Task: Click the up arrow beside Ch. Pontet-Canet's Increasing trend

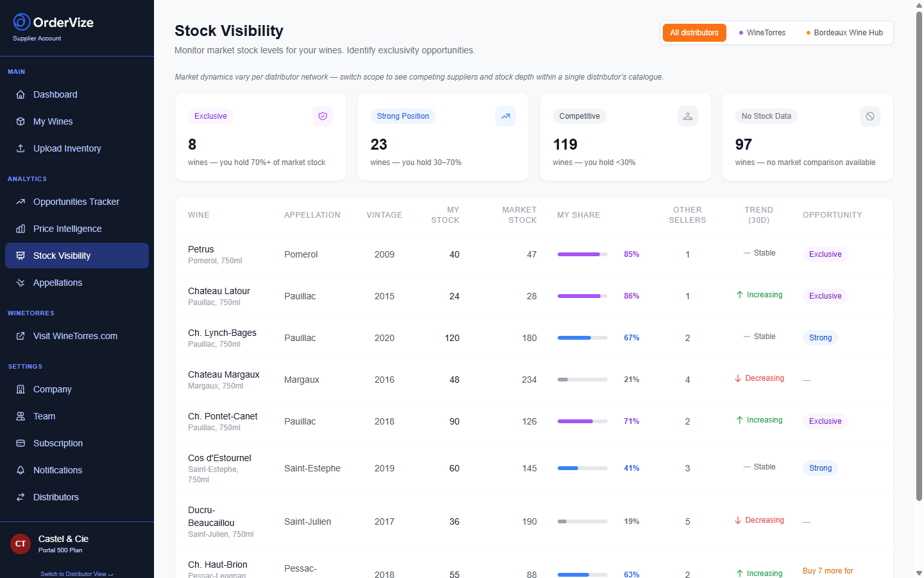Action: [x=740, y=420]
